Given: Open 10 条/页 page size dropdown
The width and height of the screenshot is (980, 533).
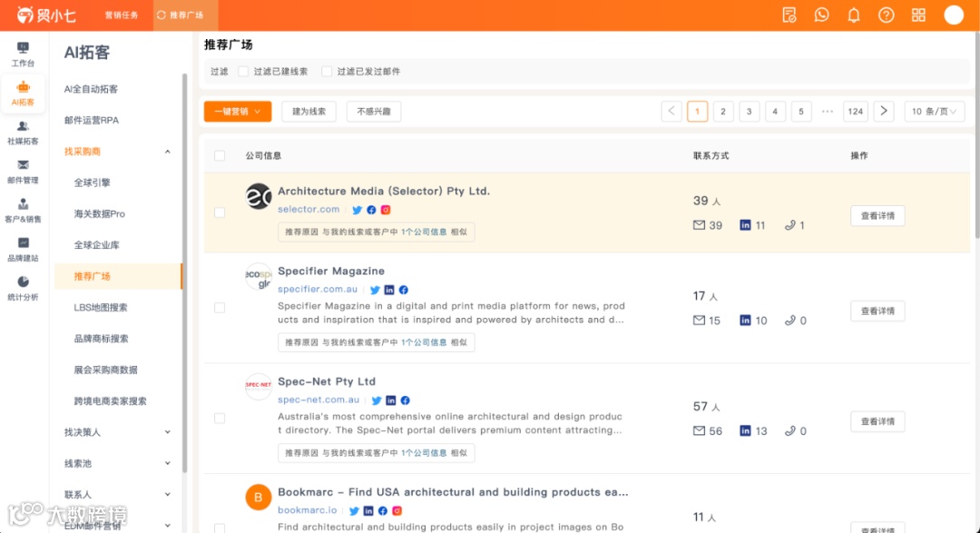Looking at the screenshot, I should tap(935, 112).
